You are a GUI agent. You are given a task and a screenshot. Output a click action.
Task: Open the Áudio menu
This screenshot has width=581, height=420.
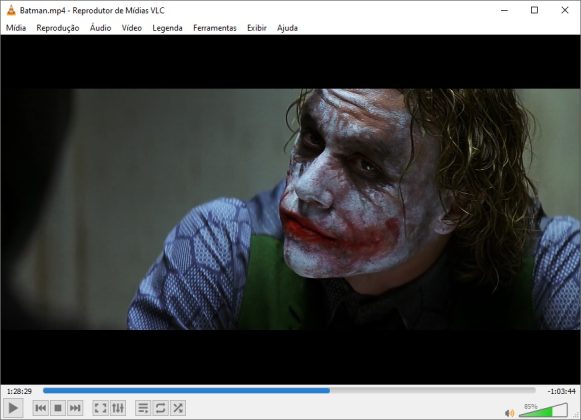[x=100, y=28]
